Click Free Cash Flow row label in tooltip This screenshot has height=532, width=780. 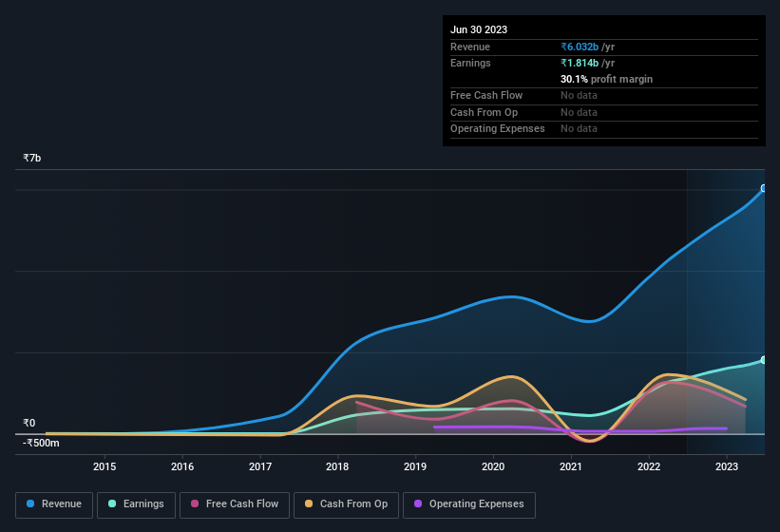pyautogui.click(x=486, y=95)
